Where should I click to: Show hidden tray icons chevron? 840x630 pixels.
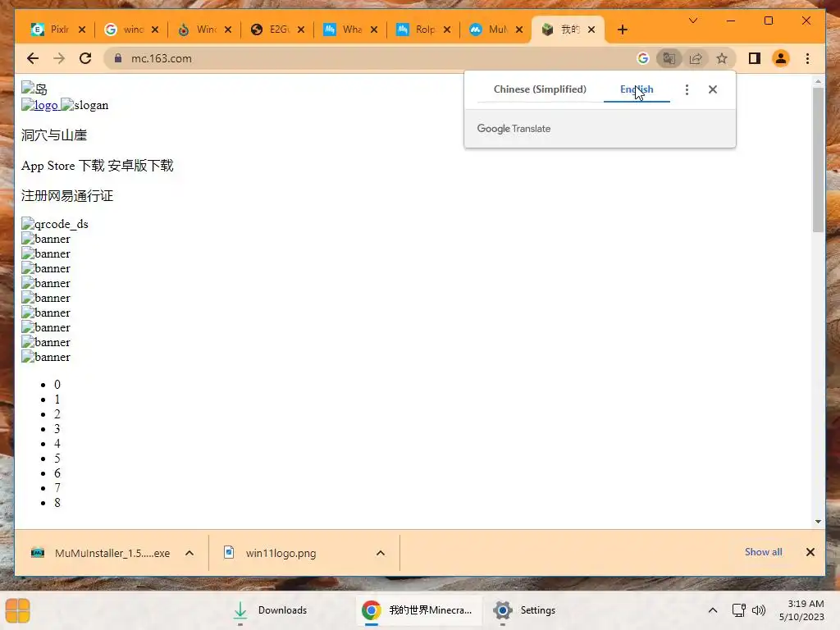(x=713, y=610)
